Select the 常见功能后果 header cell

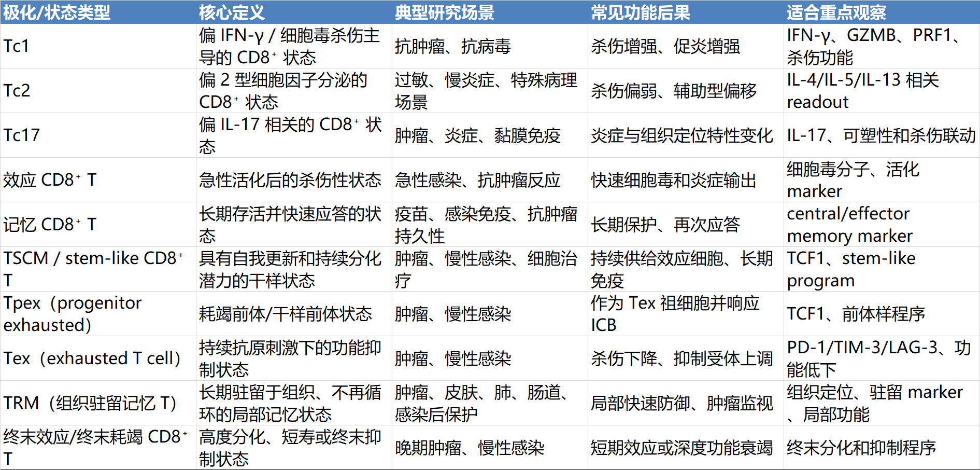pyautogui.click(x=640, y=12)
